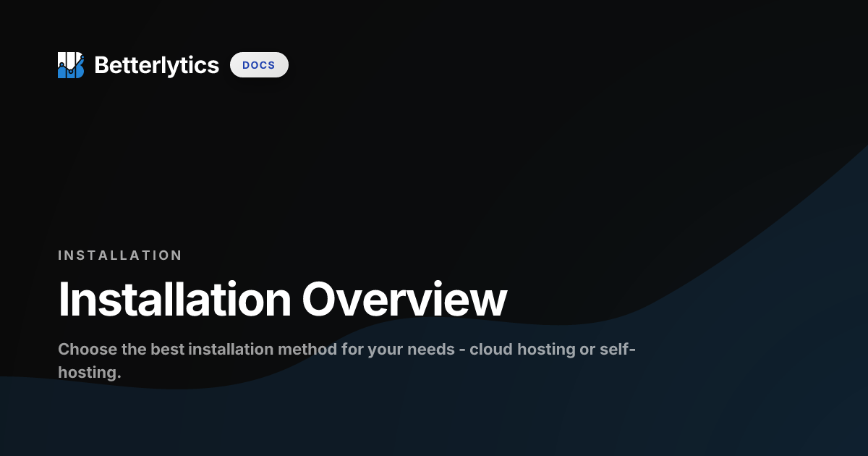Click the description text about choosing installation method
The width and height of the screenshot is (868, 456).
point(347,360)
